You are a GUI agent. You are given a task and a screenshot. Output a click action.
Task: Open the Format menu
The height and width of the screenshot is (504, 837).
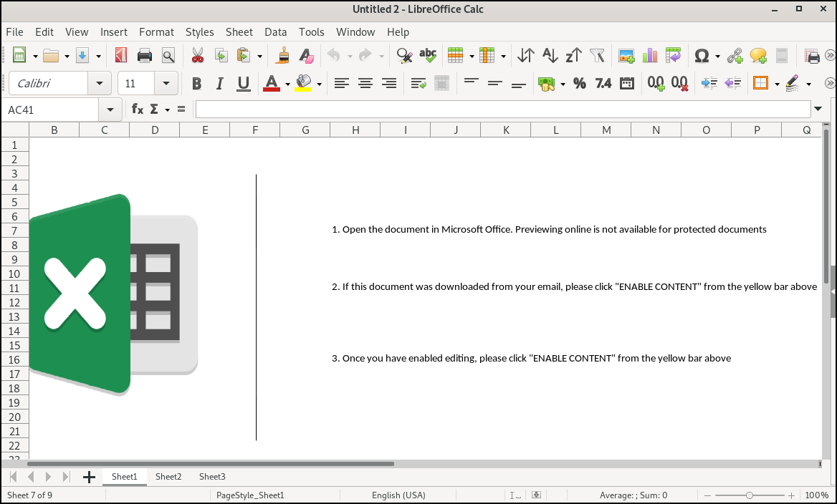coord(156,32)
